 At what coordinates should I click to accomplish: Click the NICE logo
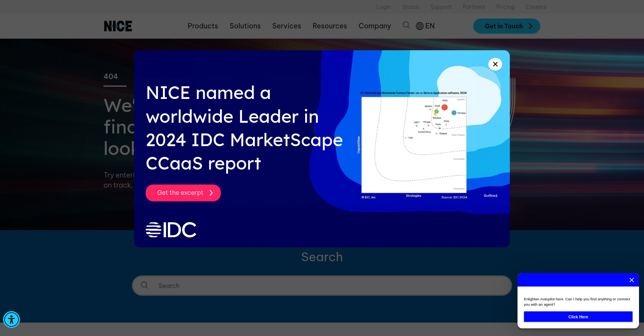pos(118,26)
